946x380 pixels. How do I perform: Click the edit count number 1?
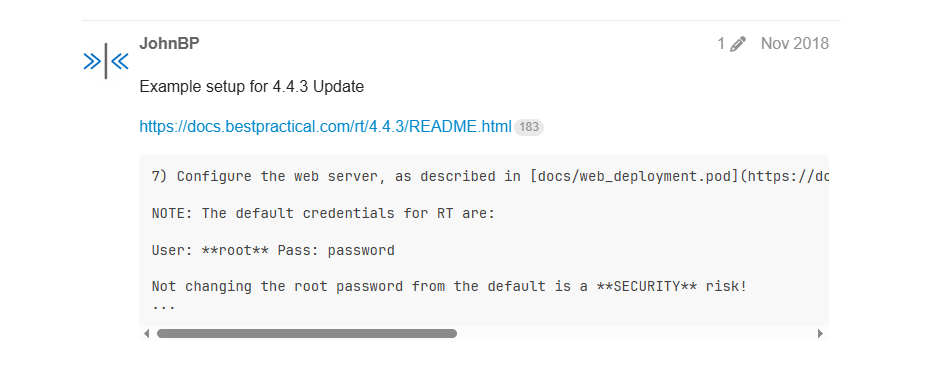coord(721,43)
